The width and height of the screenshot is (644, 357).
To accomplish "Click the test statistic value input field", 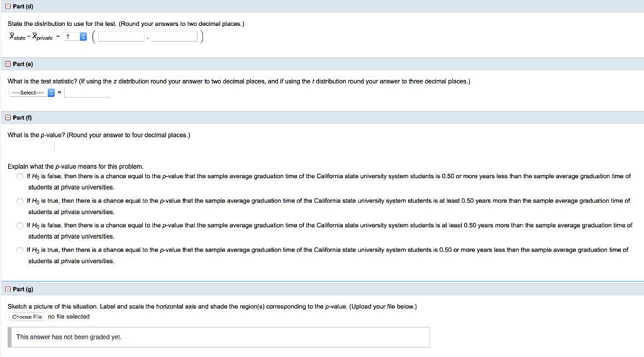I will click(87, 93).
